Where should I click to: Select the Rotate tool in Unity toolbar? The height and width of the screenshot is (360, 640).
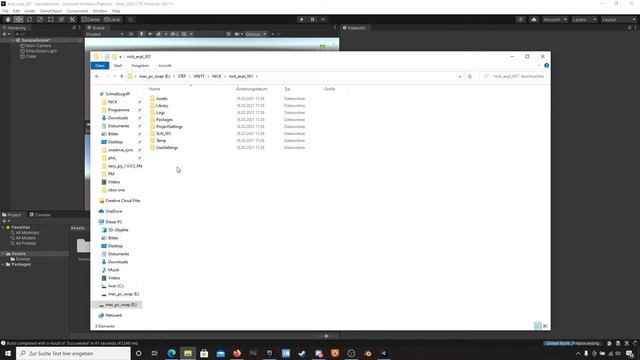click(29, 20)
